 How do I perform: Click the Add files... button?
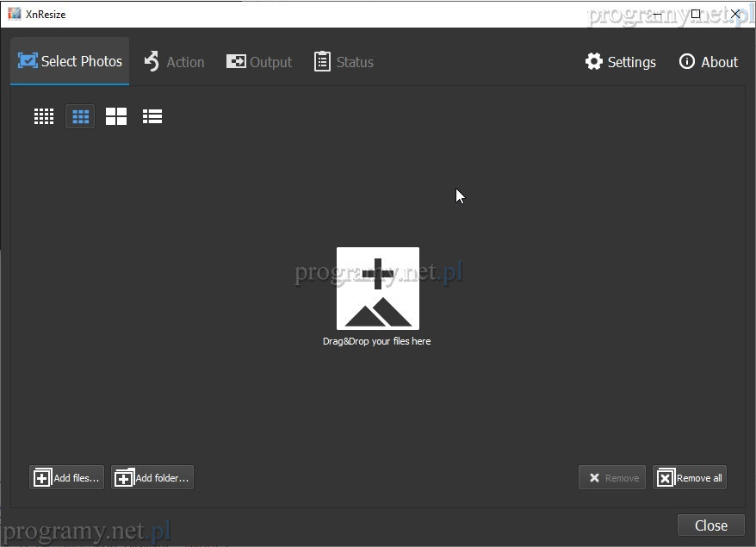click(67, 477)
